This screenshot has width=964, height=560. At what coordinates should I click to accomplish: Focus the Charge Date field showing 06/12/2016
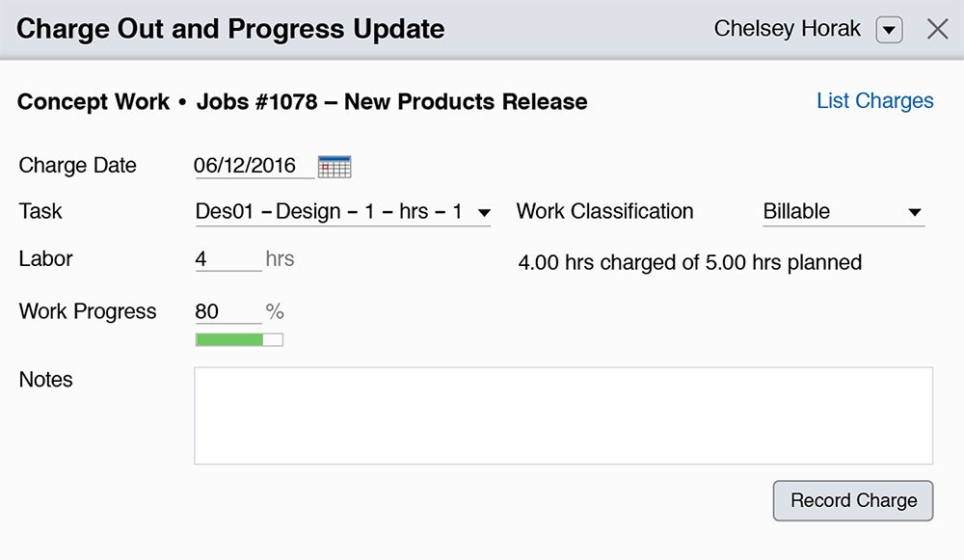pos(254,166)
